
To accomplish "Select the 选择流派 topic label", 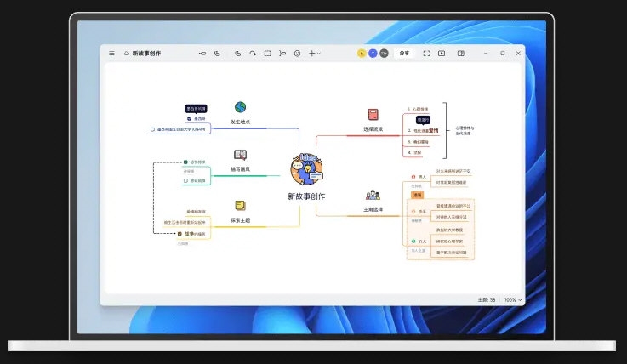I will coord(373,129).
